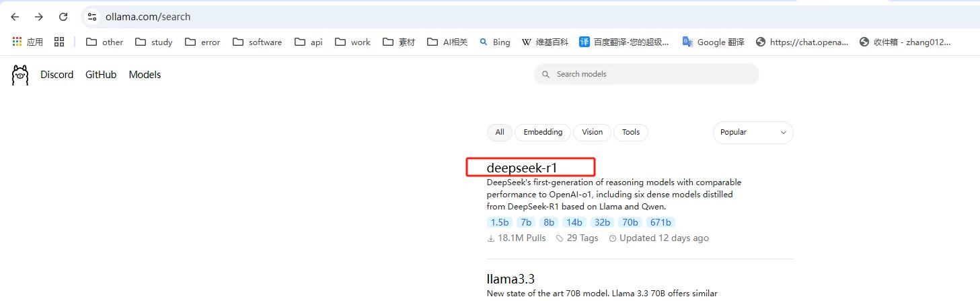Open the Wikipedia bookmark

545,42
